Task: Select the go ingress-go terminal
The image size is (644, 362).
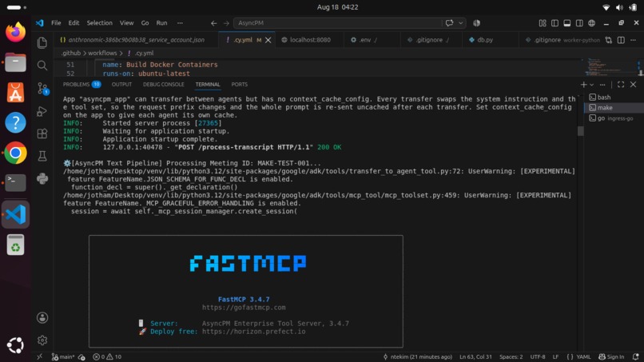Action: [x=614, y=118]
